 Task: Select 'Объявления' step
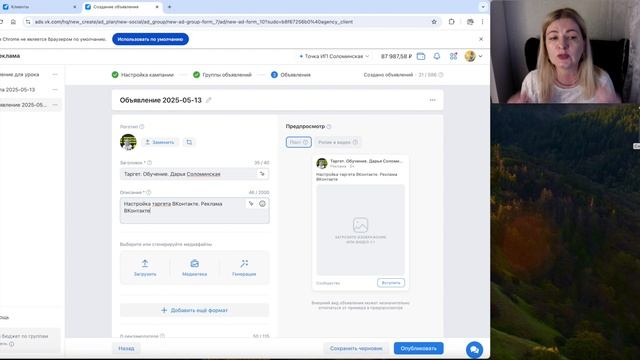(x=291, y=75)
